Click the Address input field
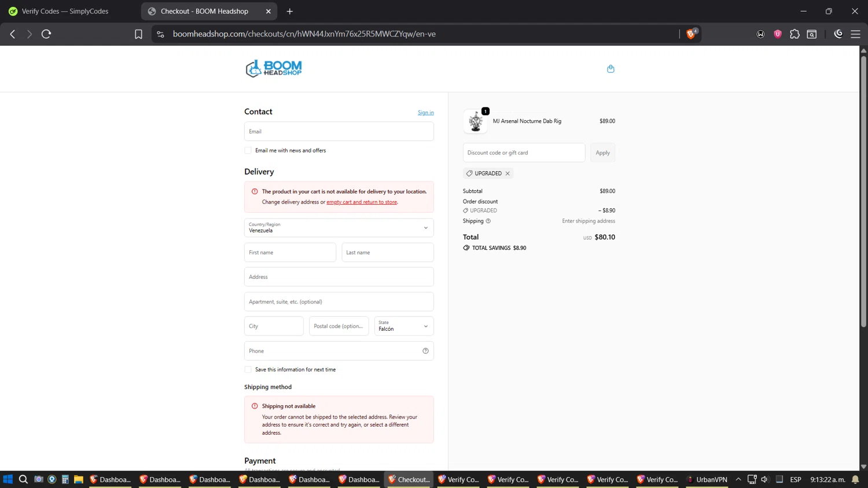The width and height of the screenshot is (868, 488). tap(339, 277)
